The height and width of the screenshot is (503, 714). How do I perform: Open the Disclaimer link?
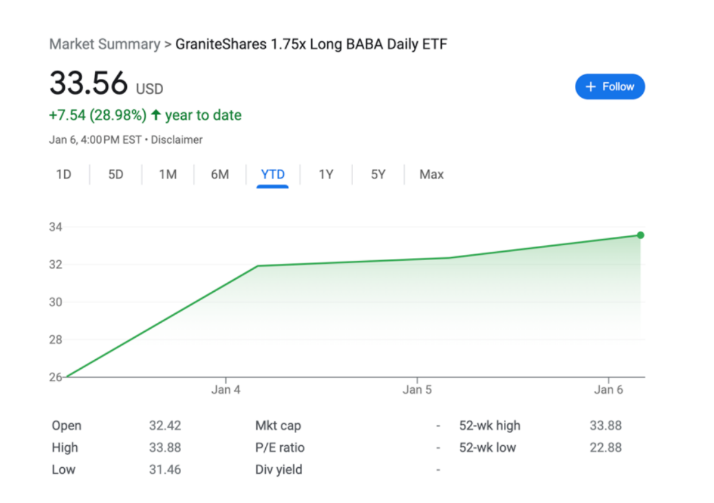pyautogui.click(x=177, y=140)
